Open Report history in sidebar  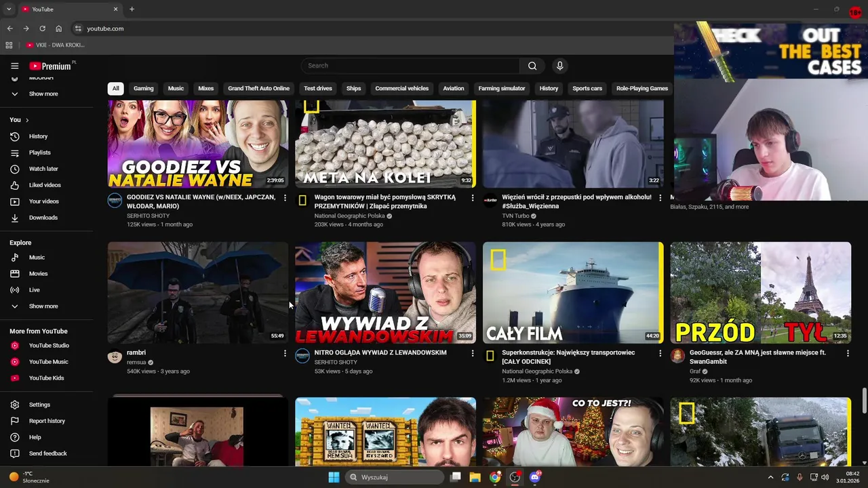tap(47, 421)
